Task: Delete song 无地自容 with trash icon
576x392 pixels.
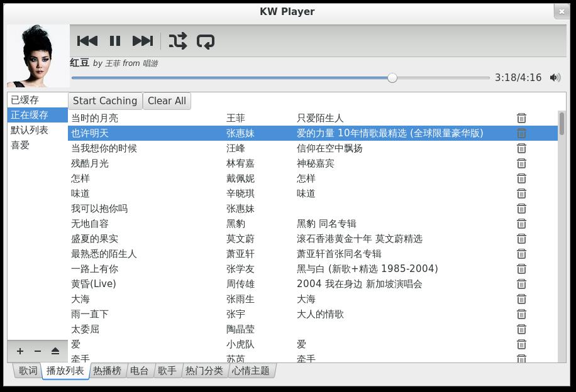Action: 521,224
